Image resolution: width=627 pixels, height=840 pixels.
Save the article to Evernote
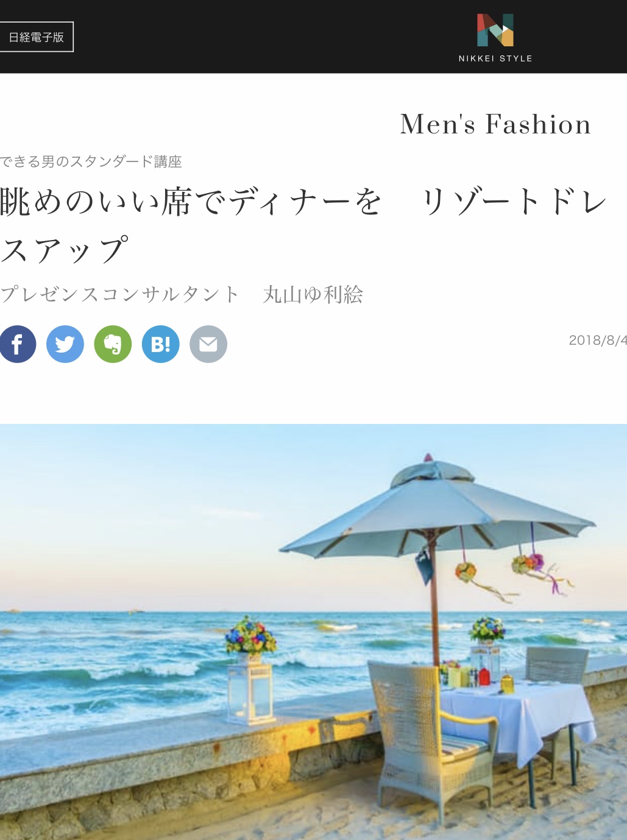tap(113, 344)
